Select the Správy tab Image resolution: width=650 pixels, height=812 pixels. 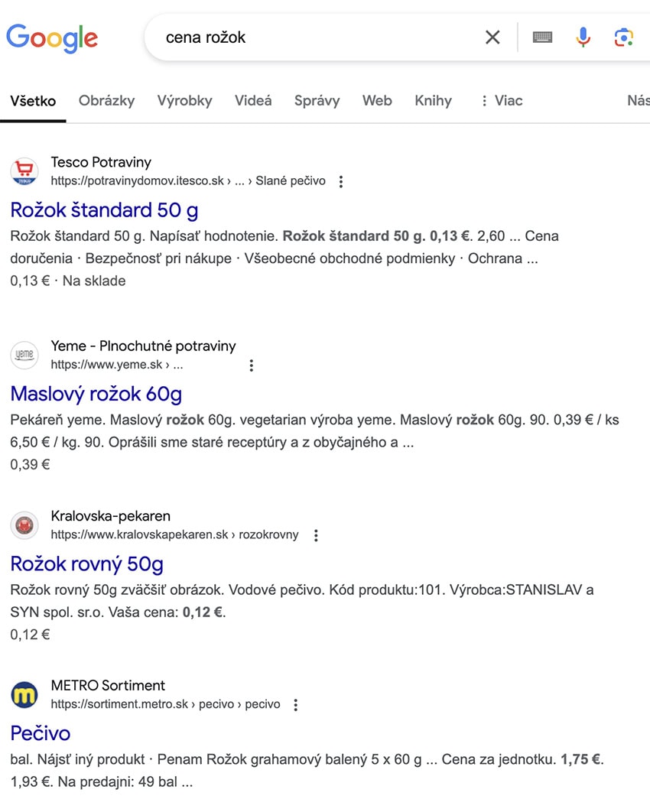(x=317, y=100)
